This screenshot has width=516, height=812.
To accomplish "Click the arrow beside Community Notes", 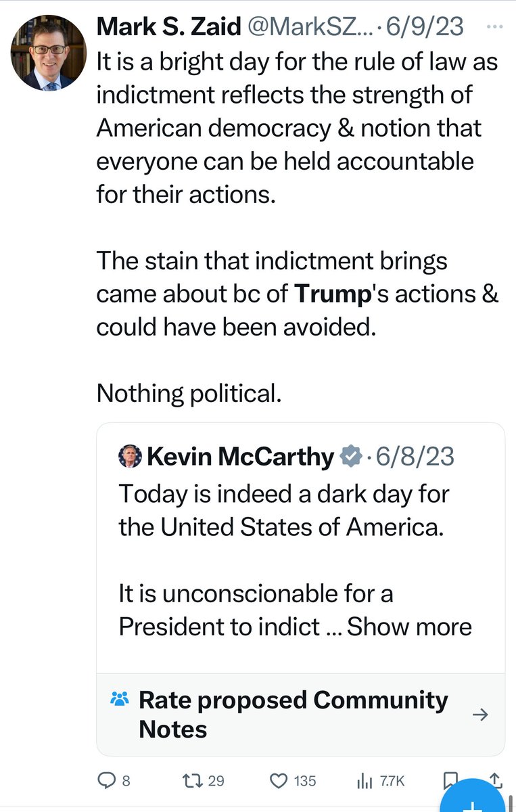I will (x=479, y=715).
